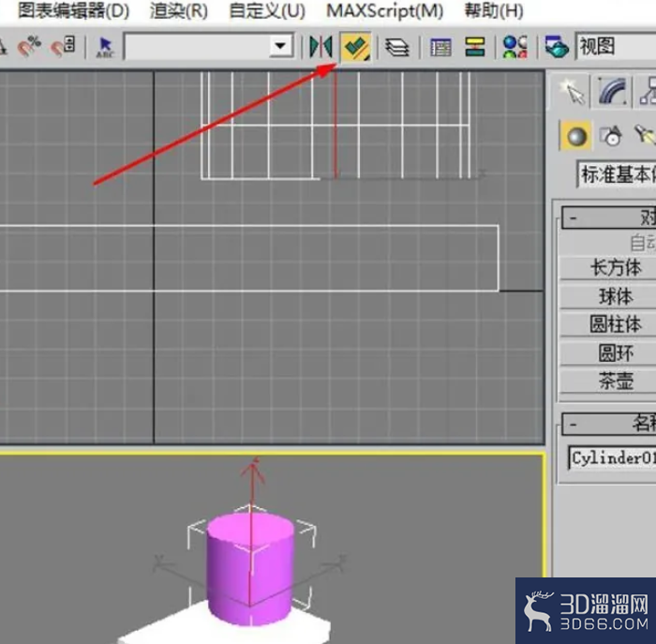Expand the named selection sets dropdown arrow
The height and width of the screenshot is (644, 656).
[281, 46]
